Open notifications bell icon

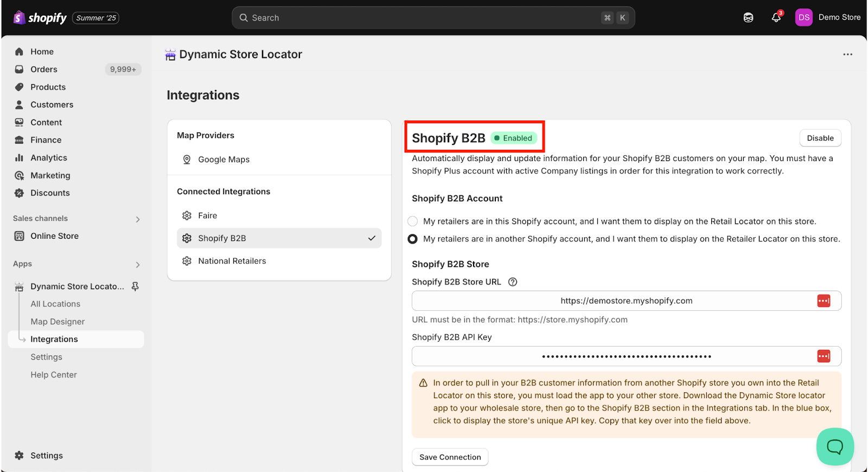[x=776, y=17]
